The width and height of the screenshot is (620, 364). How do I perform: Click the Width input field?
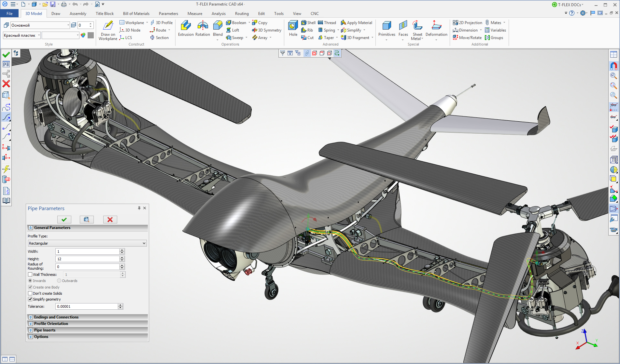[x=88, y=251]
